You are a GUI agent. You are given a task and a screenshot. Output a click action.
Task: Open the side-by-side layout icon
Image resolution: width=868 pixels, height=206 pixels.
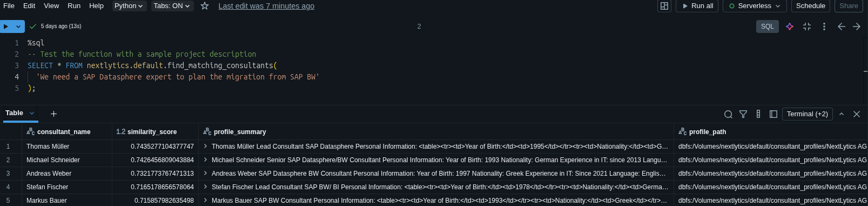(x=664, y=6)
